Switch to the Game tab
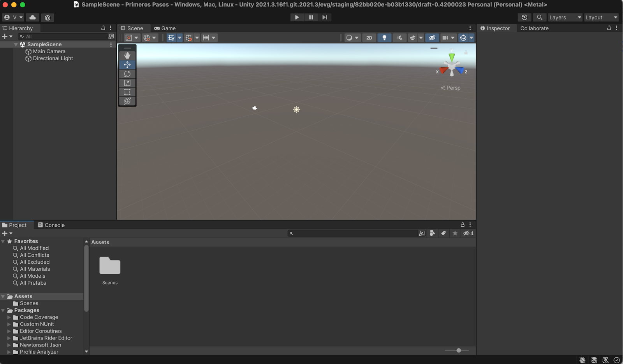 point(165,28)
